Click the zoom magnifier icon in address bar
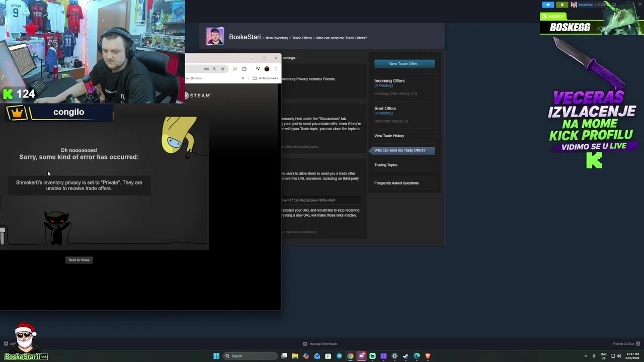The width and height of the screenshot is (644, 362). point(214,69)
